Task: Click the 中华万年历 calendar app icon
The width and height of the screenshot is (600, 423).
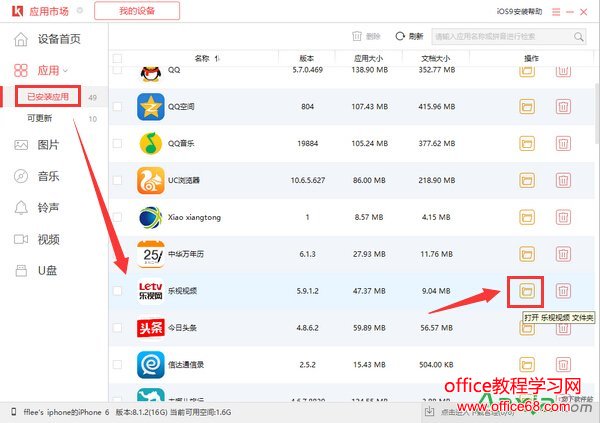Action: (151, 254)
